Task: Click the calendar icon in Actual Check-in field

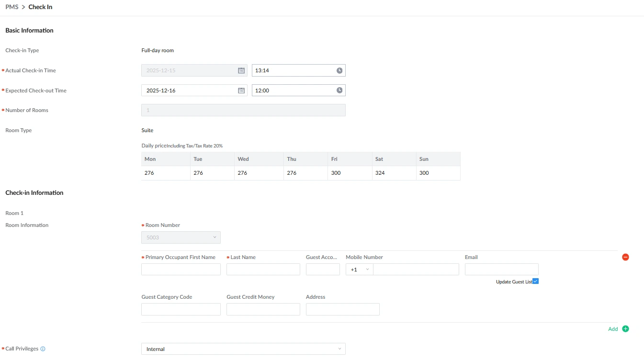Action: [x=241, y=70]
